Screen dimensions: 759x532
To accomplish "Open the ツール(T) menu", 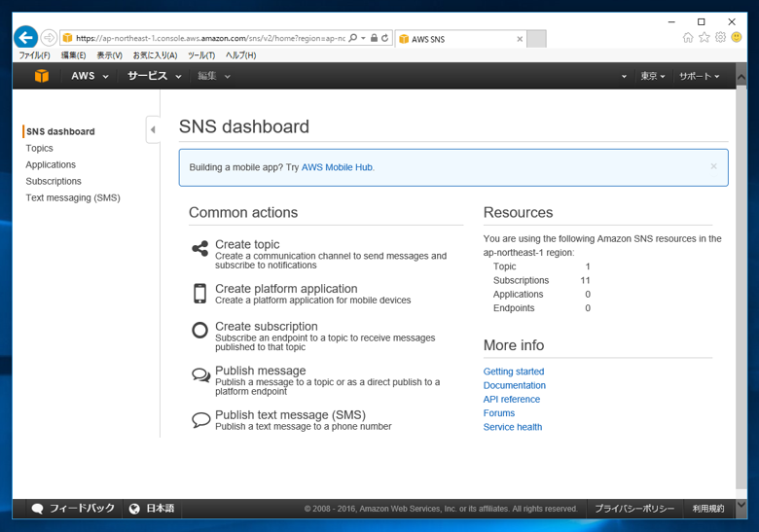I will point(201,55).
